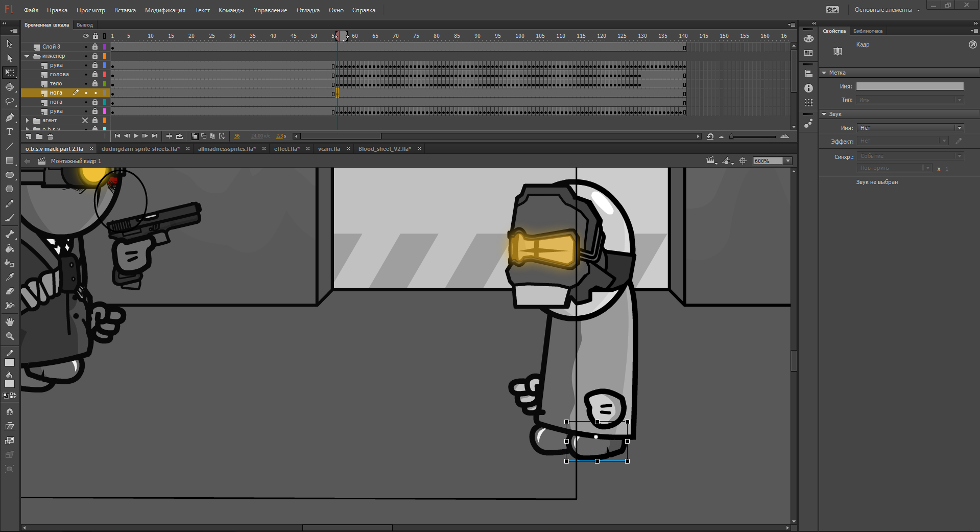The width and height of the screenshot is (980, 532).
Task: Toggle outline view for all layers
Action: (105, 36)
